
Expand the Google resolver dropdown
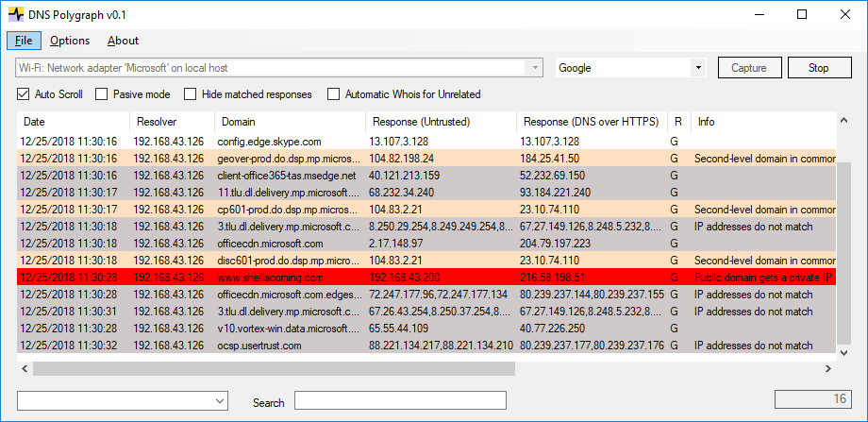(698, 68)
